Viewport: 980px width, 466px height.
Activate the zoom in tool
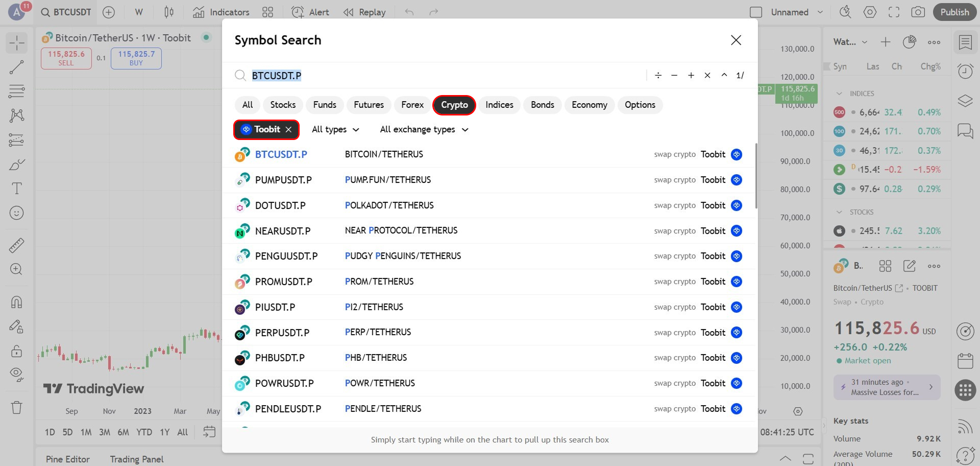click(x=17, y=269)
